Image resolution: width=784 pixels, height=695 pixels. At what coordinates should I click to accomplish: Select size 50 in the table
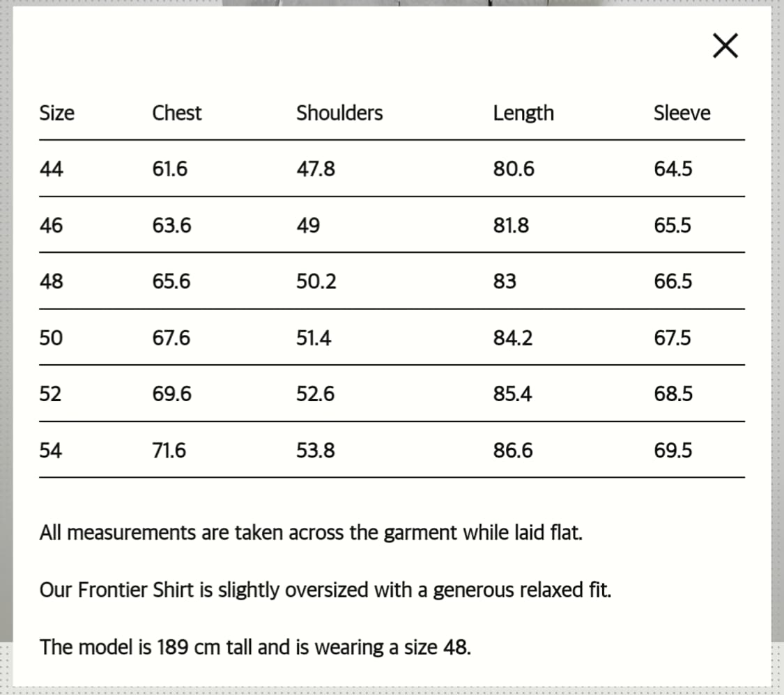[52, 338]
